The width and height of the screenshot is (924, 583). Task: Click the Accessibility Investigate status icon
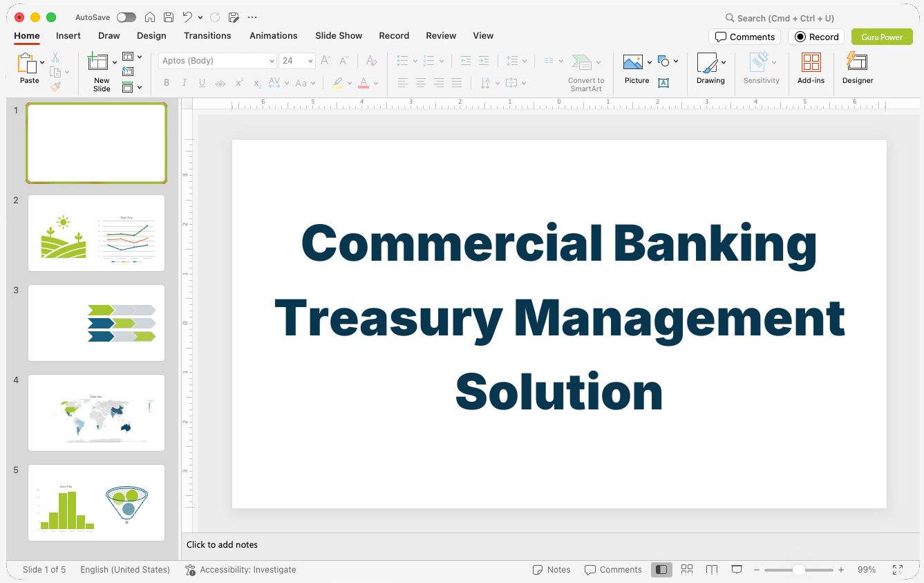point(191,570)
